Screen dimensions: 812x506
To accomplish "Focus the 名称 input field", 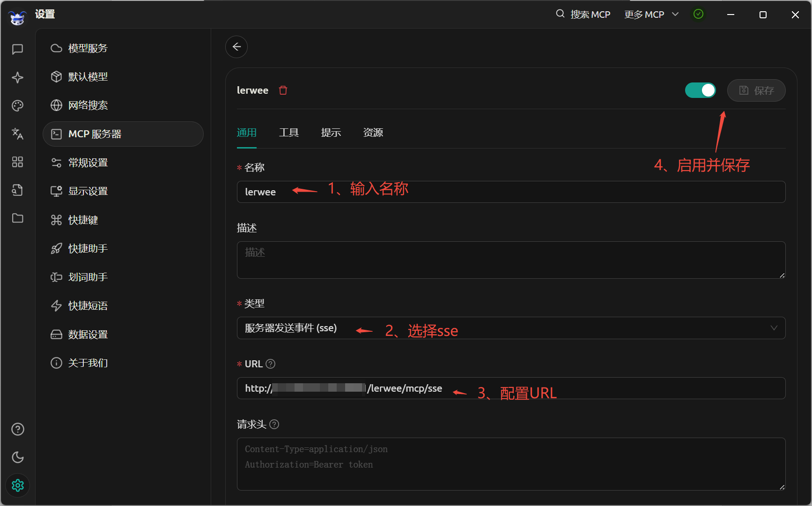I will tap(511, 192).
